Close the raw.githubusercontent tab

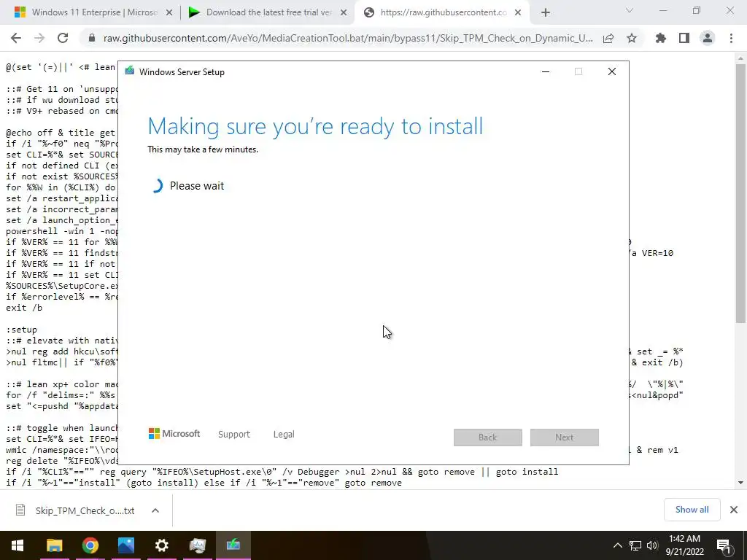518,13
